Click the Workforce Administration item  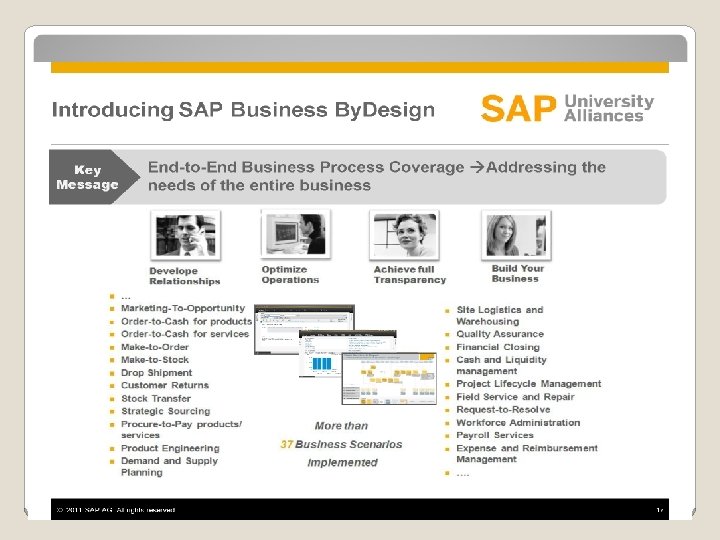point(518,422)
